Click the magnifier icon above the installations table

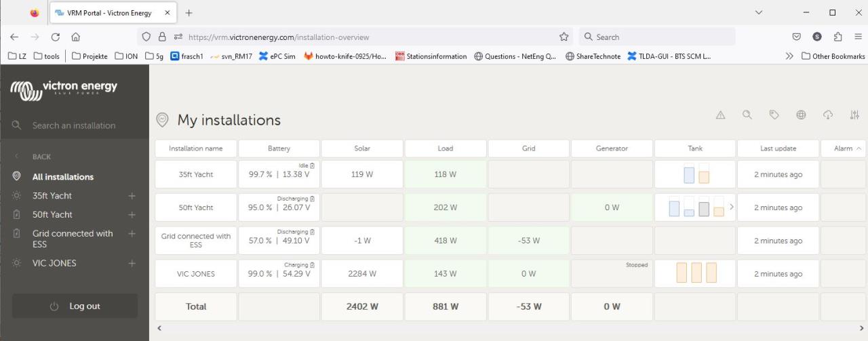click(747, 115)
